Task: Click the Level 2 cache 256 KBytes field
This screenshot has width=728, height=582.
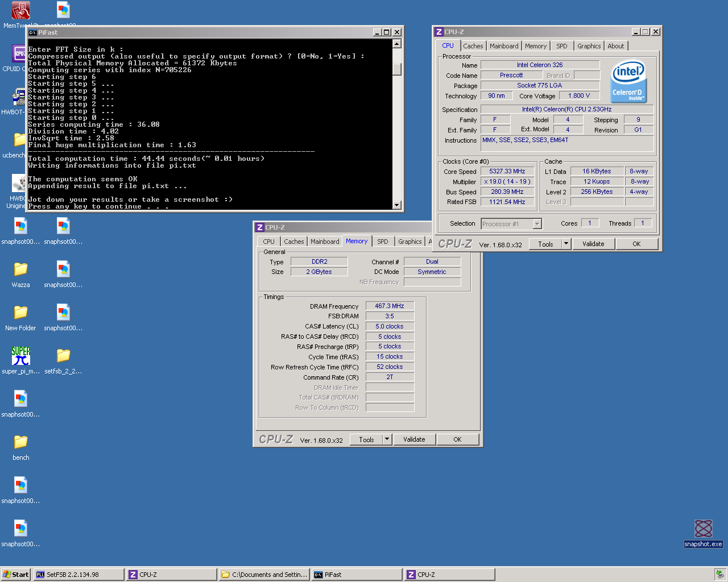Action: [x=597, y=192]
